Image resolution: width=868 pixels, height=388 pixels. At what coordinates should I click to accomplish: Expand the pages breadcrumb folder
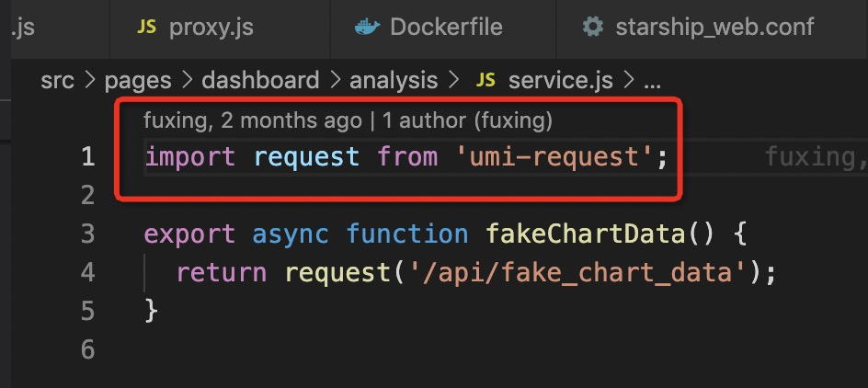(x=138, y=81)
